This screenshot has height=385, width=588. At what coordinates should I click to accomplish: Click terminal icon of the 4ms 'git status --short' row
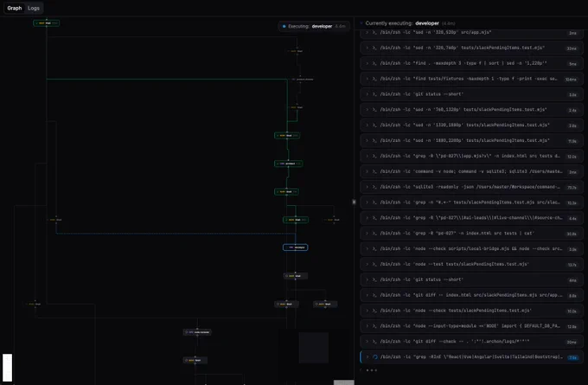(x=374, y=279)
